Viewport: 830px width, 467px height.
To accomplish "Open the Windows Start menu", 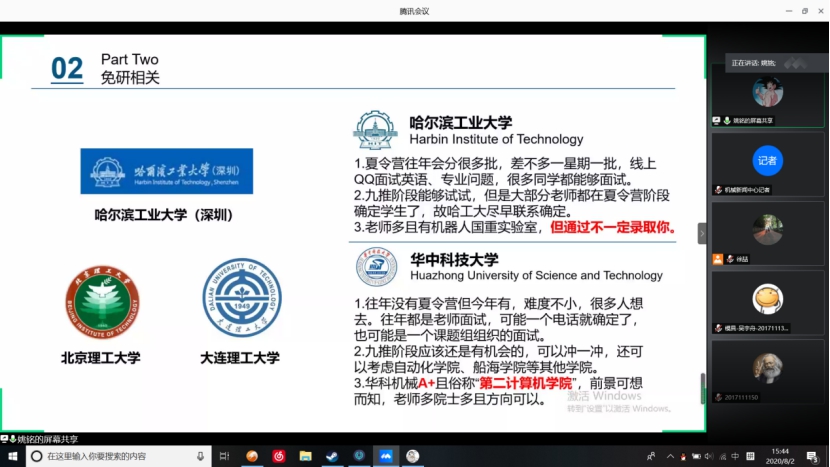I will [x=13, y=456].
